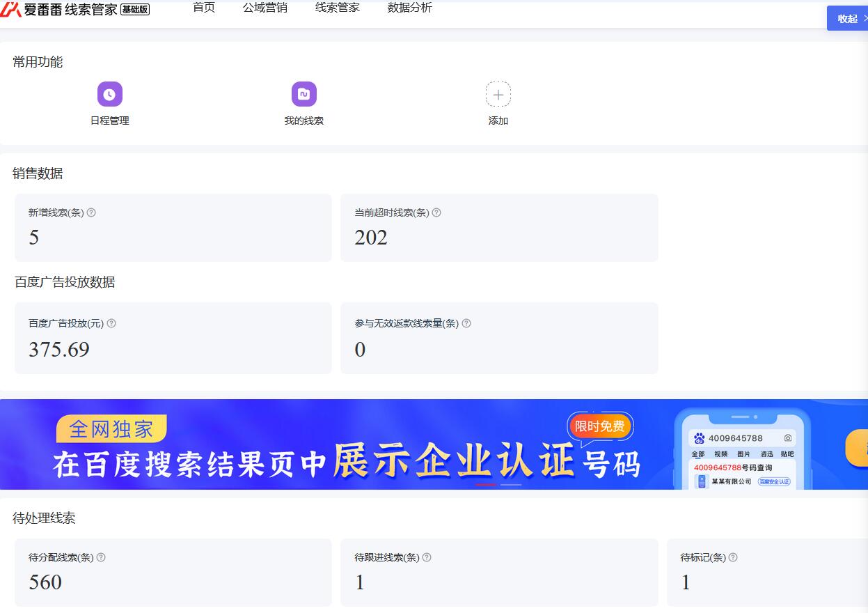Viewport: 868px width, 613px height.
Task: Click the 添加 plus icon
Action: 498,94
